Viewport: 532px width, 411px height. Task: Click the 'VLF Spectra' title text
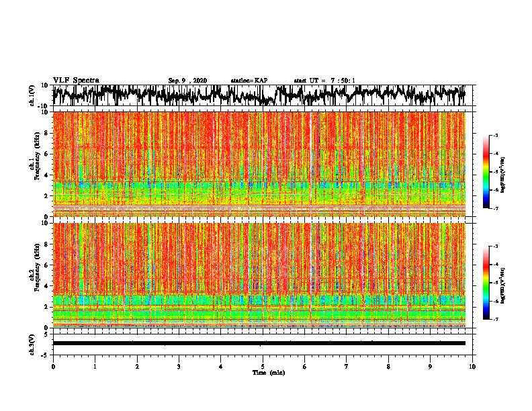[76, 81]
